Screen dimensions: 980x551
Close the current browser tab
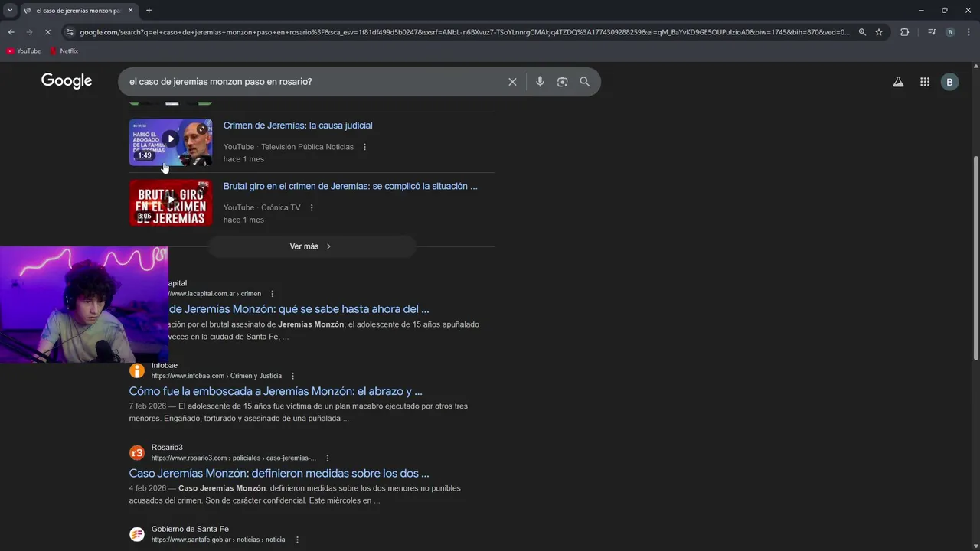click(x=131, y=11)
